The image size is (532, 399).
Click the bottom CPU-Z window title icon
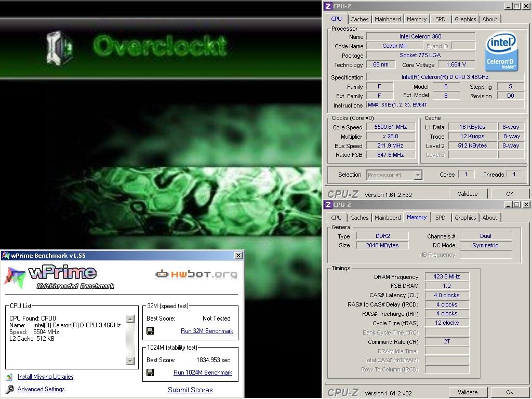328,205
